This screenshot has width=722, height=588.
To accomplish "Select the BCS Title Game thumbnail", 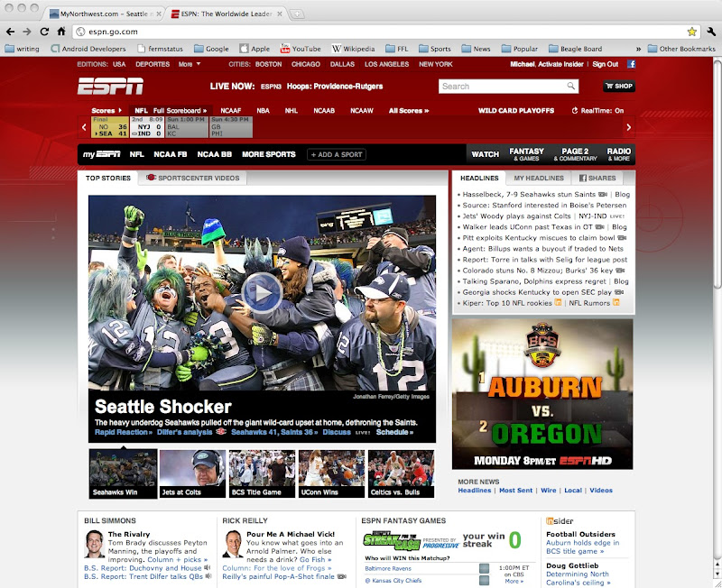I will click(x=262, y=473).
